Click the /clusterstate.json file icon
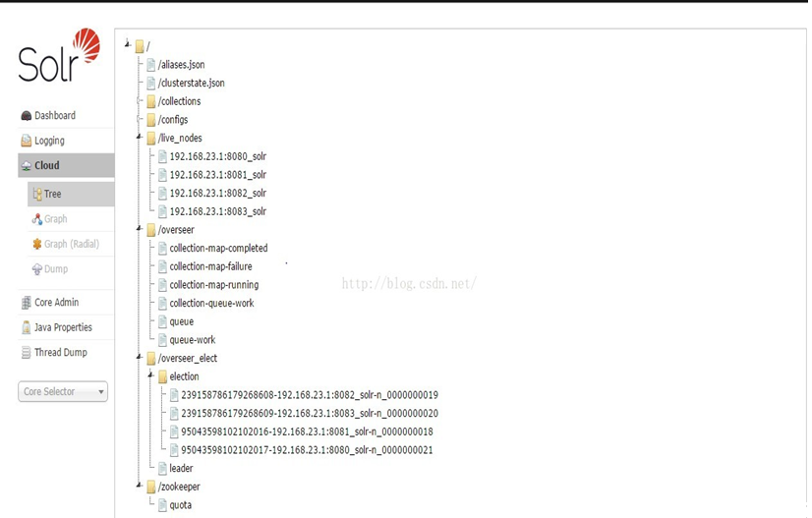The image size is (812, 518). tap(151, 83)
